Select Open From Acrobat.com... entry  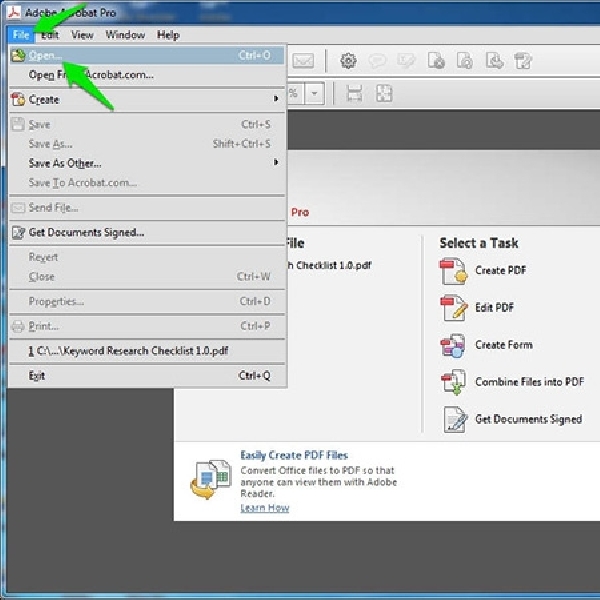[x=147, y=75]
